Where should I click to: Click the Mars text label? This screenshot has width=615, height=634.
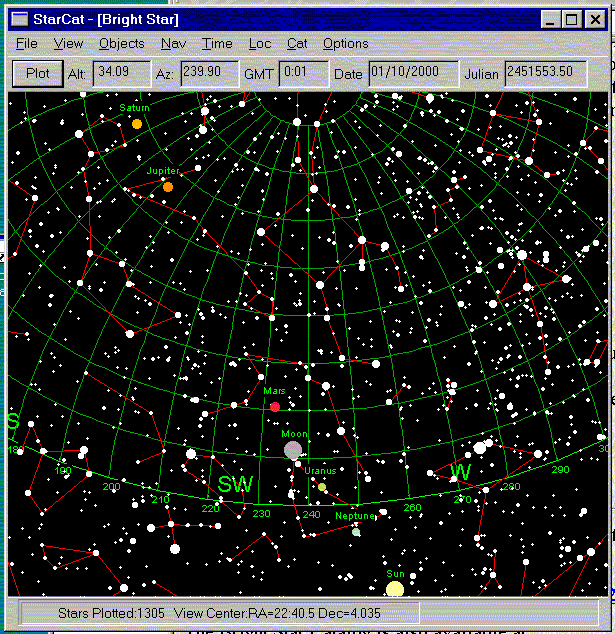(x=275, y=391)
